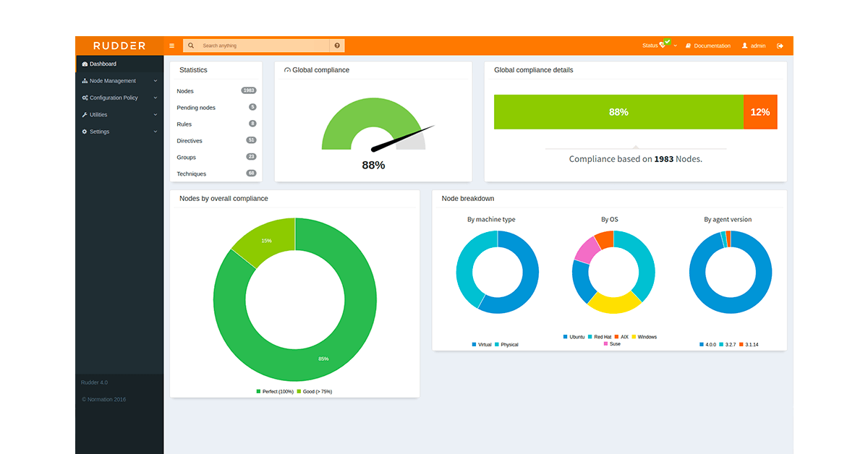Select the Node Management sitemap icon
This screenshot has width=868, height=454.
pyautogui.click(x=85, y=80)
